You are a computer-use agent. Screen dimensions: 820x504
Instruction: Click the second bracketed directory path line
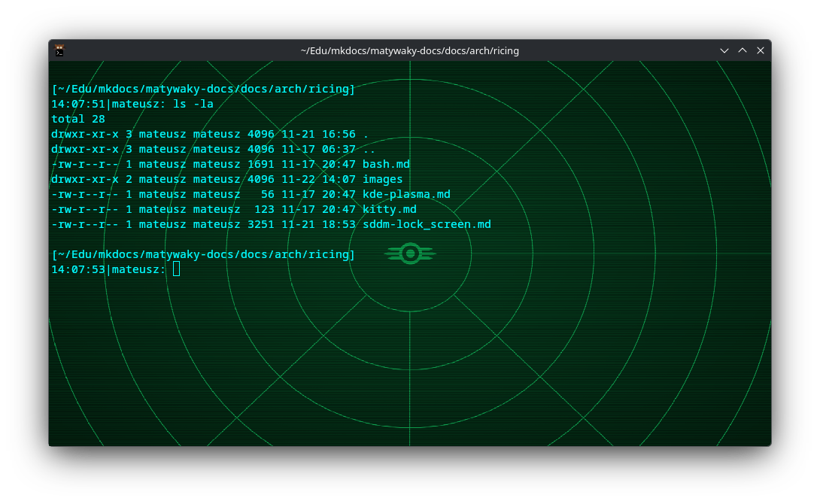pyautogui.click(x=202, y=254)
